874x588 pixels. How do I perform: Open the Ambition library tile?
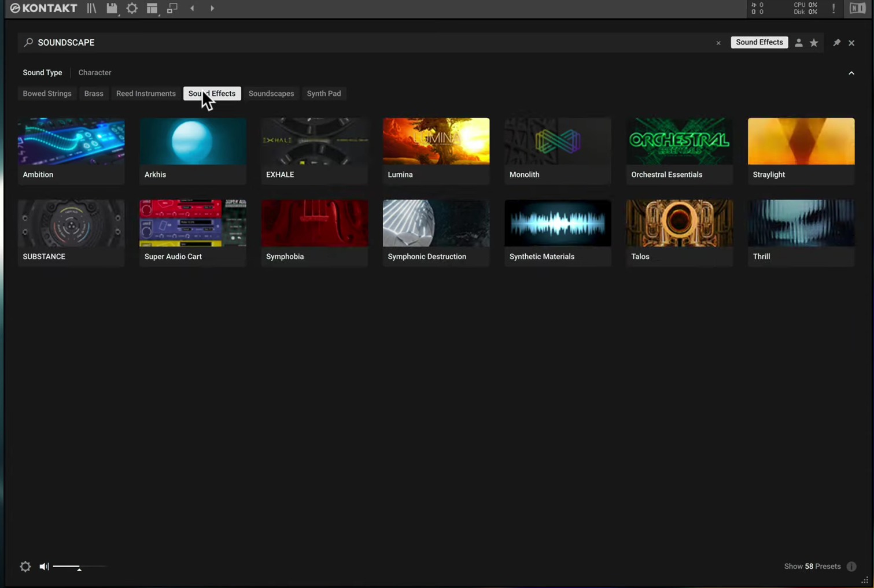71,151
